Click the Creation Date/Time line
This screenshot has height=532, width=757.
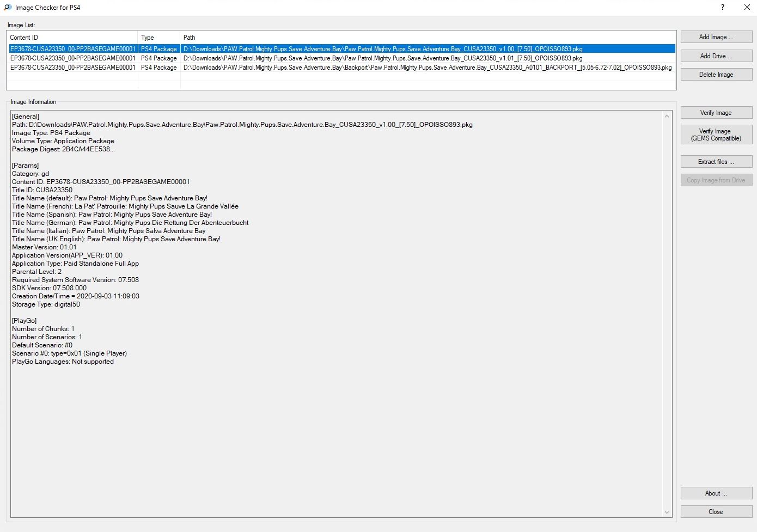(76, 296)
